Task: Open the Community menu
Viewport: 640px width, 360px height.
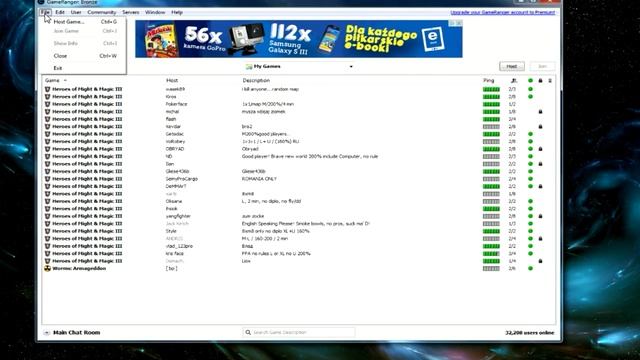Action: [x=102, y=12]
